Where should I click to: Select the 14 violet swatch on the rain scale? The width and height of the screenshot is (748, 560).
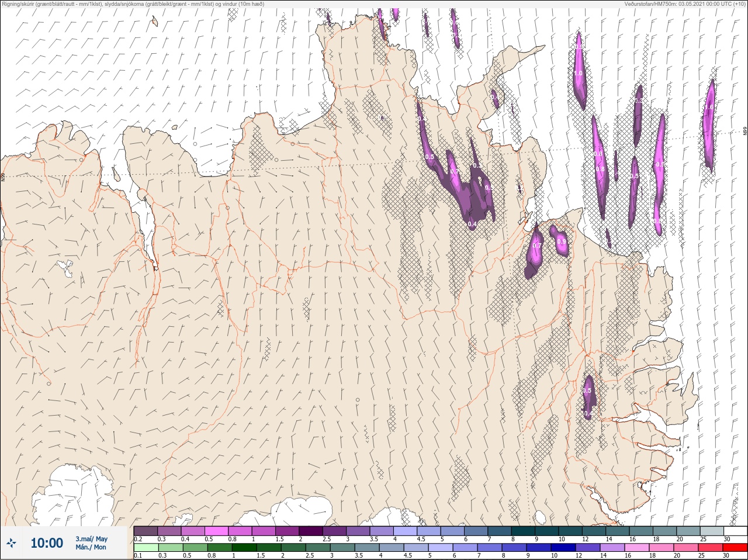coord(612,548)
